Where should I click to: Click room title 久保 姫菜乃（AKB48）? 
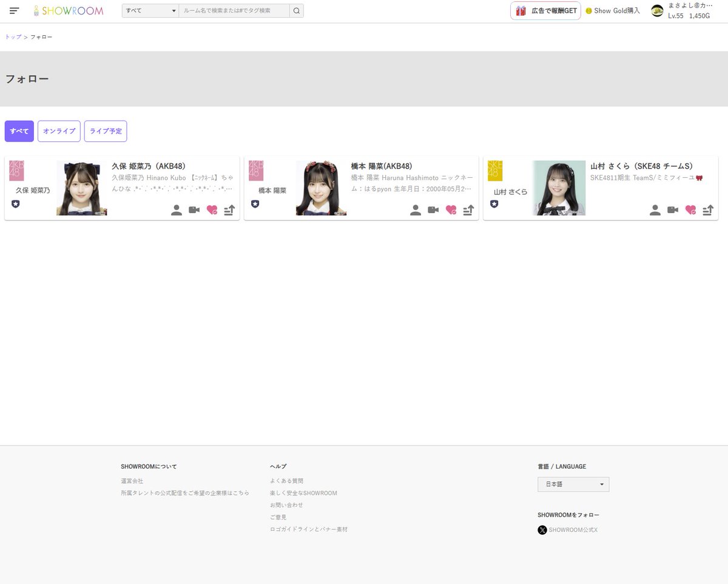click(149, 166)
